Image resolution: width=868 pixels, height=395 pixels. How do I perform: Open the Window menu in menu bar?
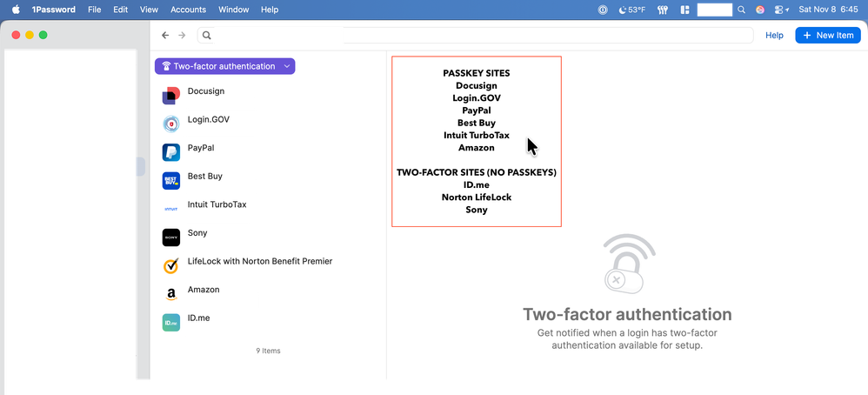(x=233, y=10)
